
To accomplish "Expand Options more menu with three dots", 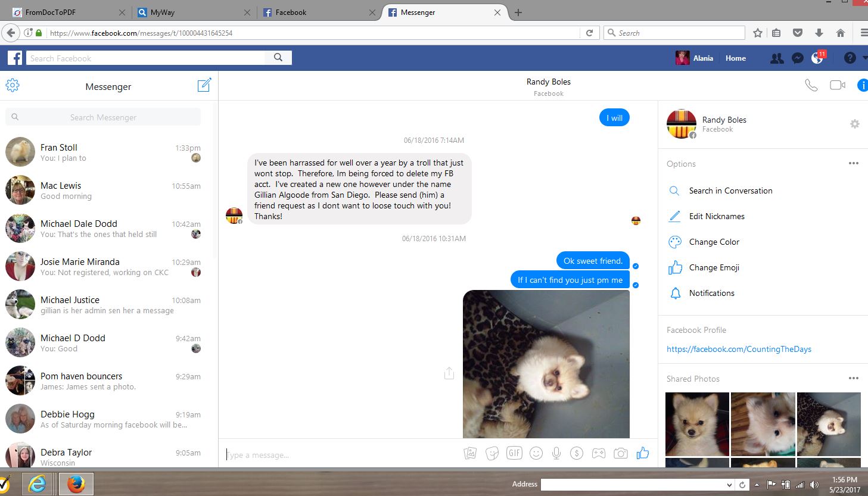I will (x=854, y=163).
